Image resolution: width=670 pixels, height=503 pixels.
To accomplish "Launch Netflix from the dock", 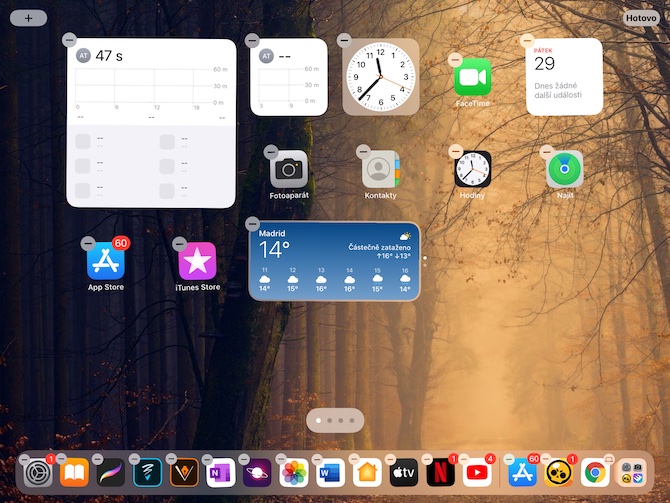I will [441, 473].
